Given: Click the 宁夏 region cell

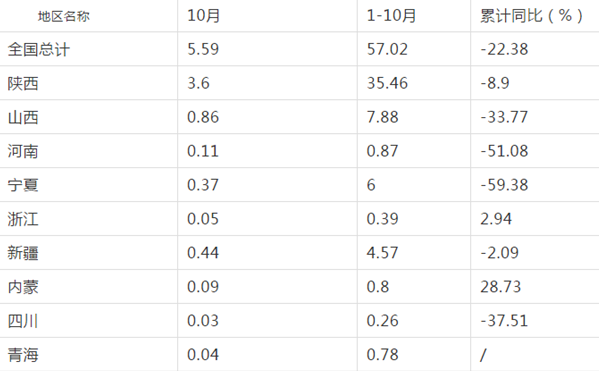Looking at the screenshot, I should tap(23, 185).
